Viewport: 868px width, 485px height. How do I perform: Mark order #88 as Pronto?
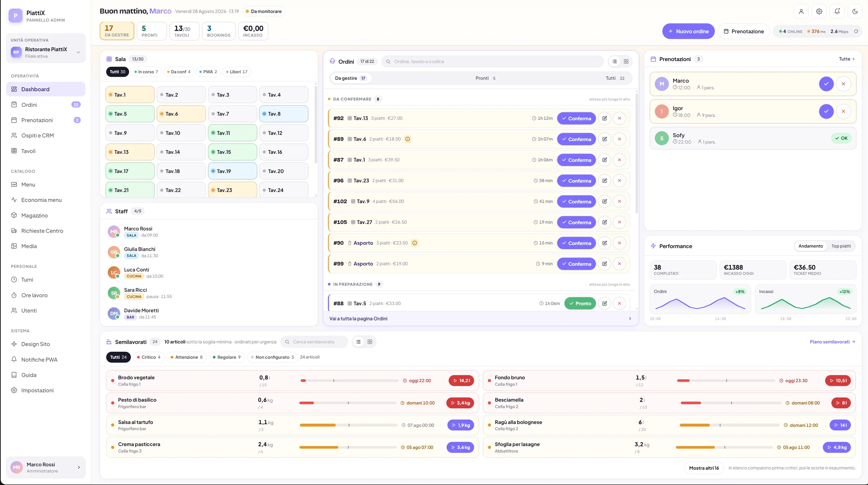coord(580,303)
